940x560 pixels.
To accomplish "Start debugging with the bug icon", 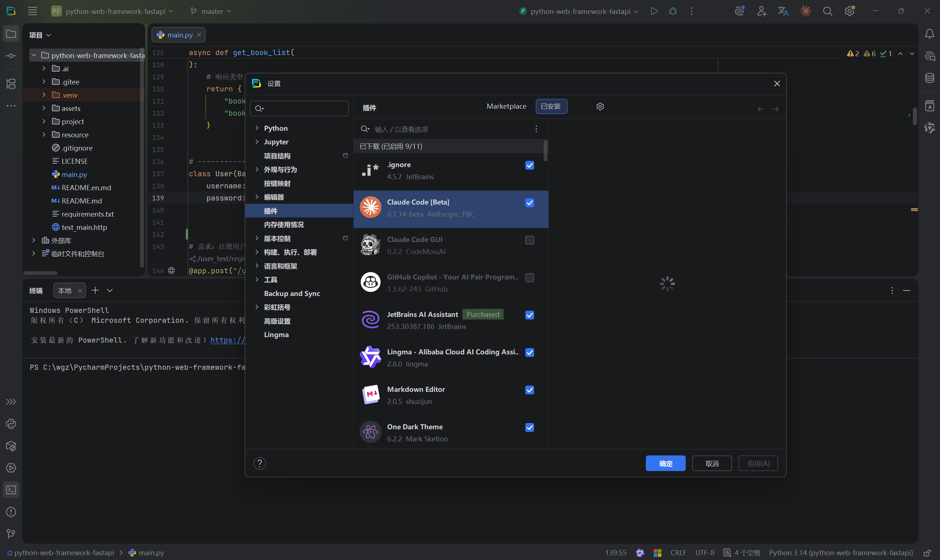I will pos(673,11).
